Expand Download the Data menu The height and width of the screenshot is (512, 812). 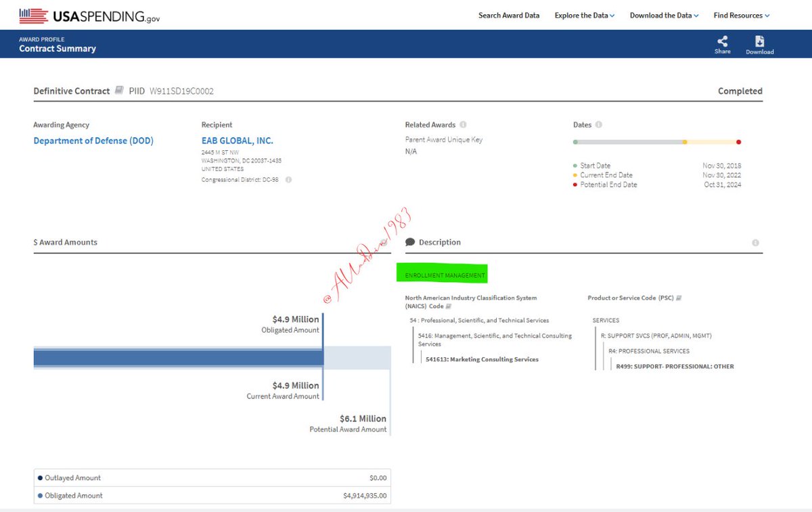664,16
